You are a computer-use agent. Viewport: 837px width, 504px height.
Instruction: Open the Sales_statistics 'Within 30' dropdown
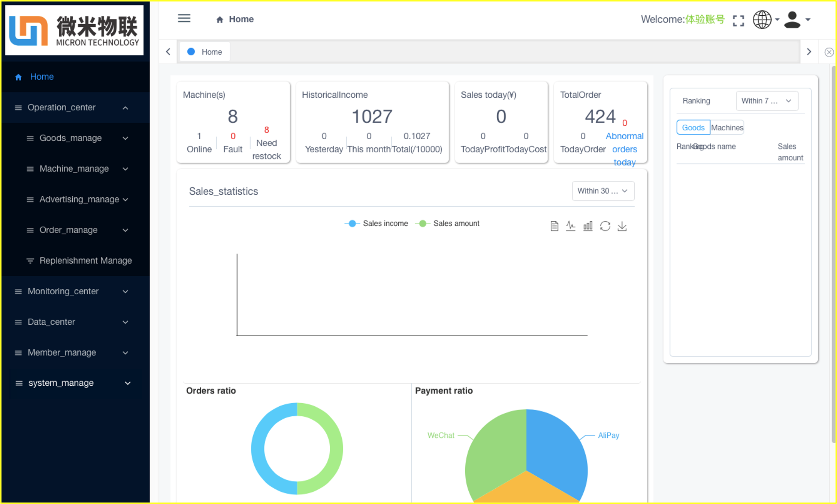click(603, 191)
